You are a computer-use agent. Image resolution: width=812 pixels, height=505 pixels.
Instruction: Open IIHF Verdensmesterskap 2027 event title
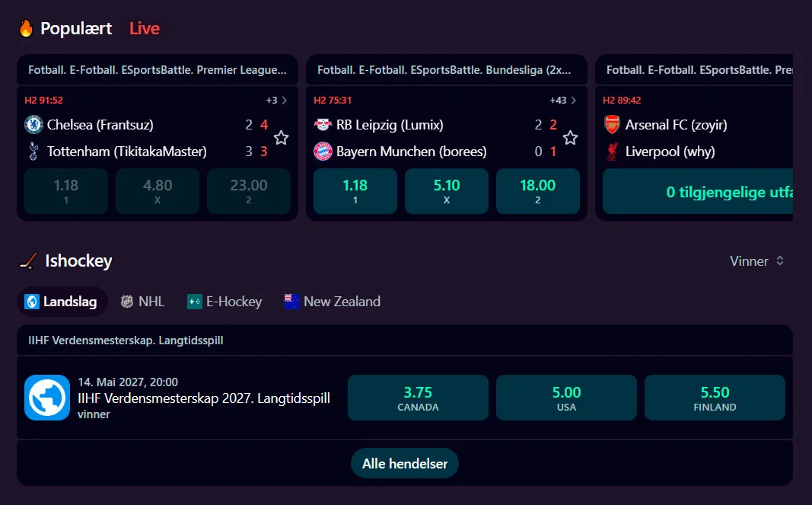coord(204,398)
